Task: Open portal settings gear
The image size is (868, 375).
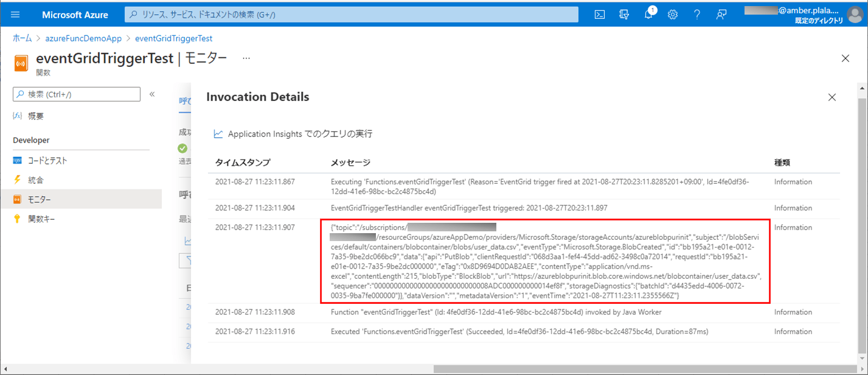Action: pos(673,15)
